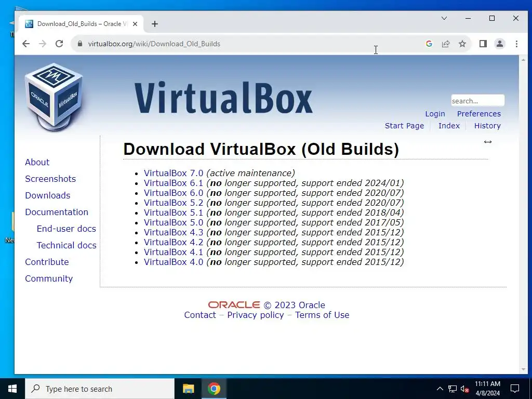This screenshot has height=399, width=532.
Task: Open End-user docs link
Action: [x=66, y=229]
